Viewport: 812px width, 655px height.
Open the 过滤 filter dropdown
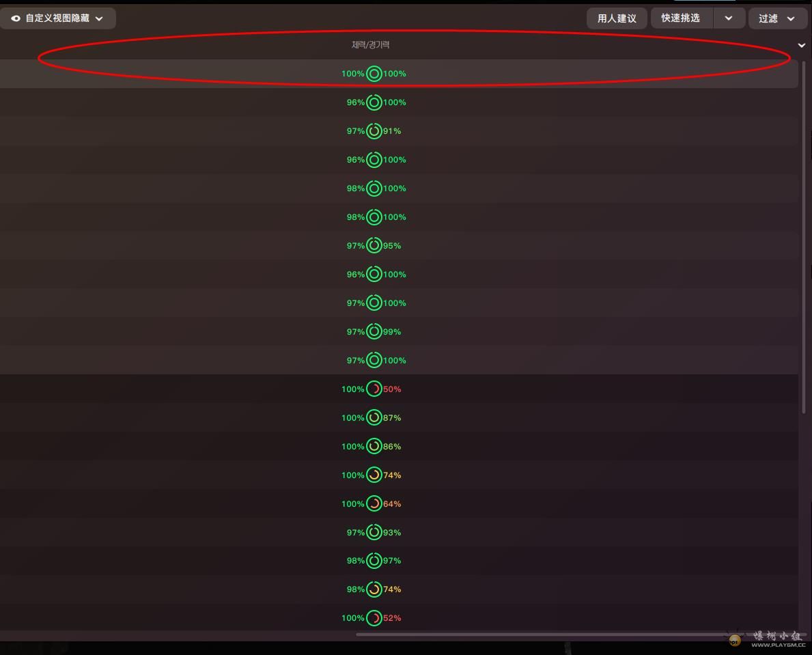(x=777, y=18)
